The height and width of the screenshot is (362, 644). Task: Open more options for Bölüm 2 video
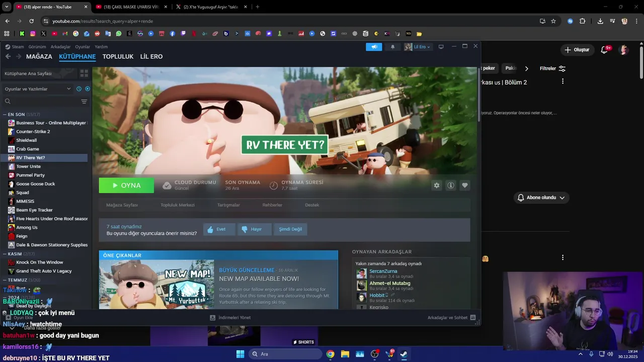pos(562,81)
